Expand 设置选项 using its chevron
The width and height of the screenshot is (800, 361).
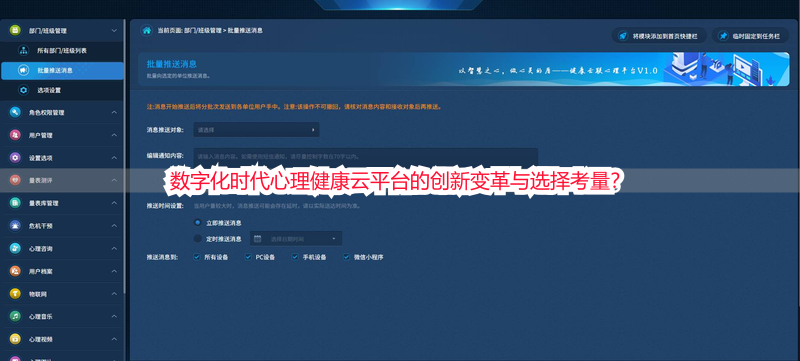[x=114, y=158]
